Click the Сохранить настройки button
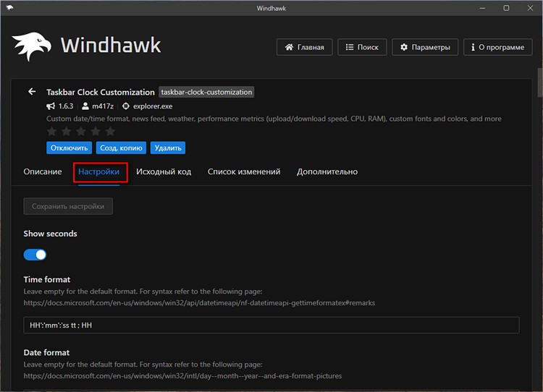This screenshot has height=392, width=543. pyautogui.click(x=68, y=206)
